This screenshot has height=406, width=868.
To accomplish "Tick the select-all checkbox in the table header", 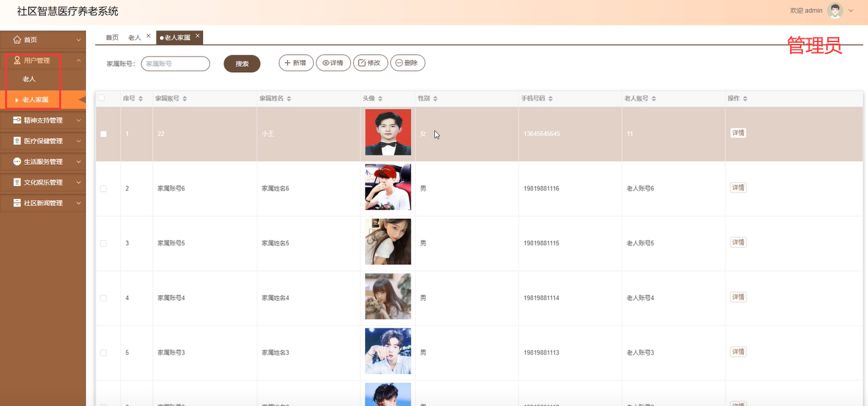I will 101,98.
